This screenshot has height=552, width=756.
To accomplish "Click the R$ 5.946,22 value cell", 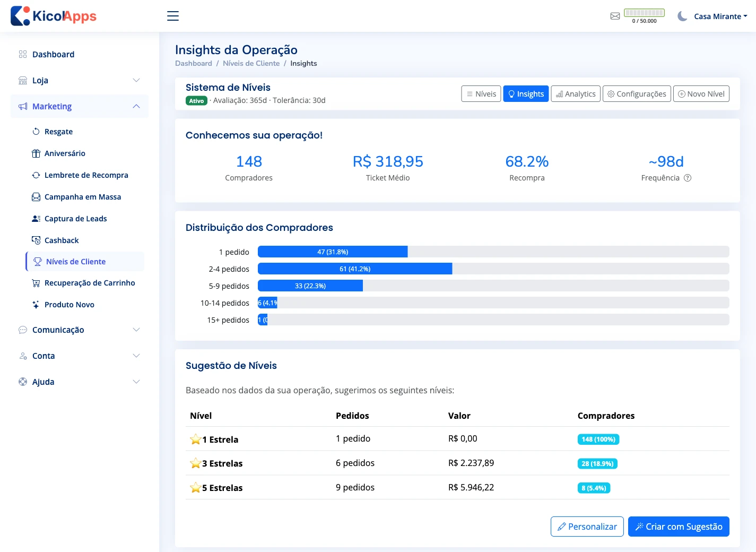I will tap(471, 487).
